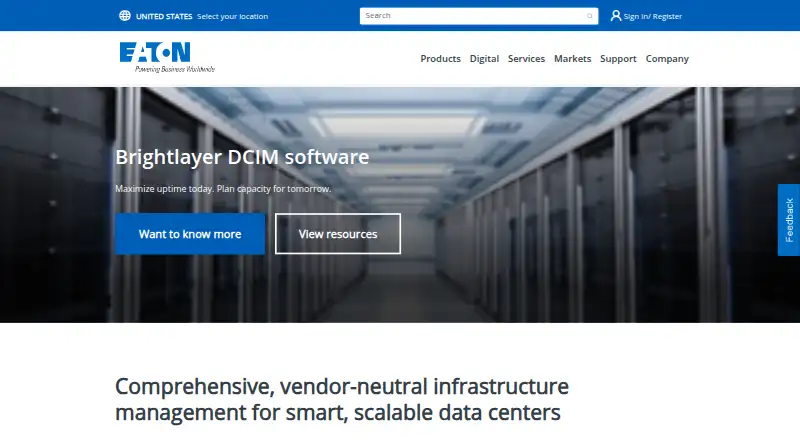The height and width of the screenshot is (440, 800).
Task: Open the Support menu
Action: point(618,59)
